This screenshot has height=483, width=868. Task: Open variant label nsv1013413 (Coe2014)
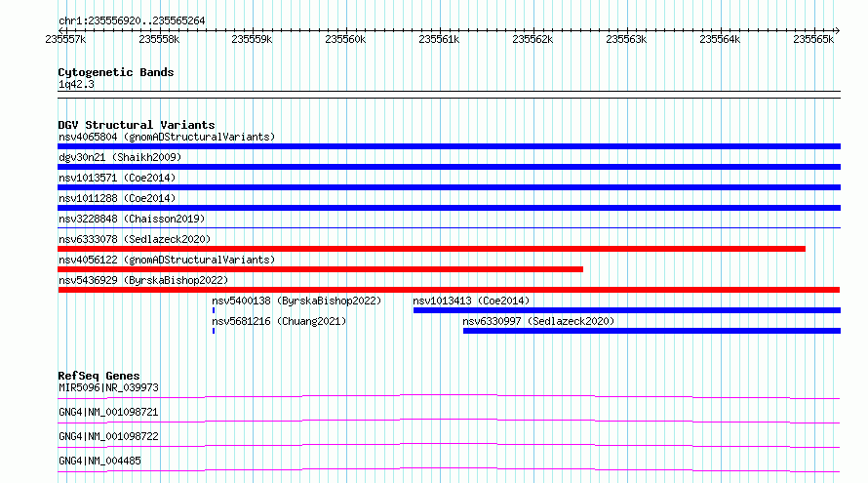tap(471, 301)
